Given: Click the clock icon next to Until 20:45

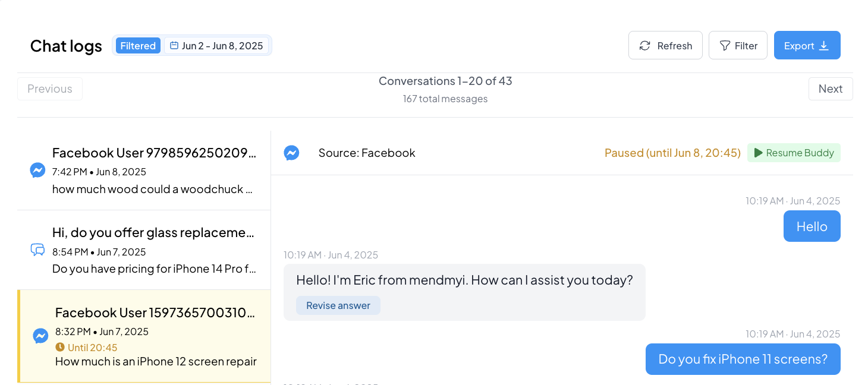Looking at the screenshot, I should coord(60,347).
